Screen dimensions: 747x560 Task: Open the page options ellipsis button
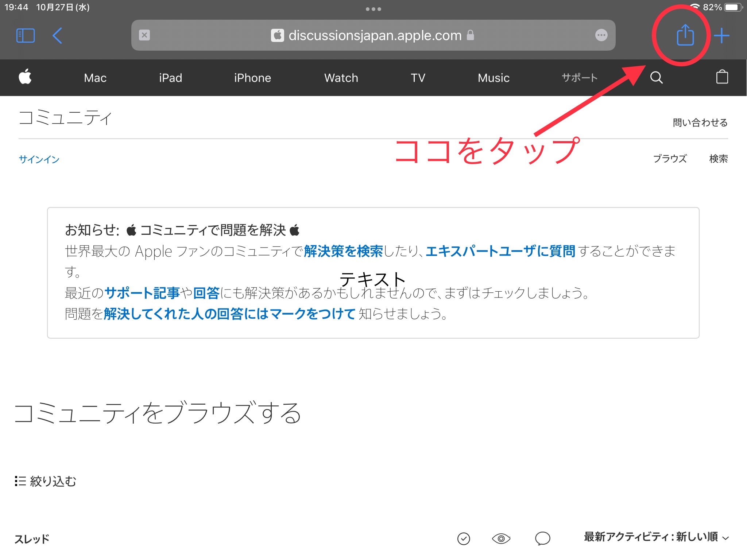[601, 35]
